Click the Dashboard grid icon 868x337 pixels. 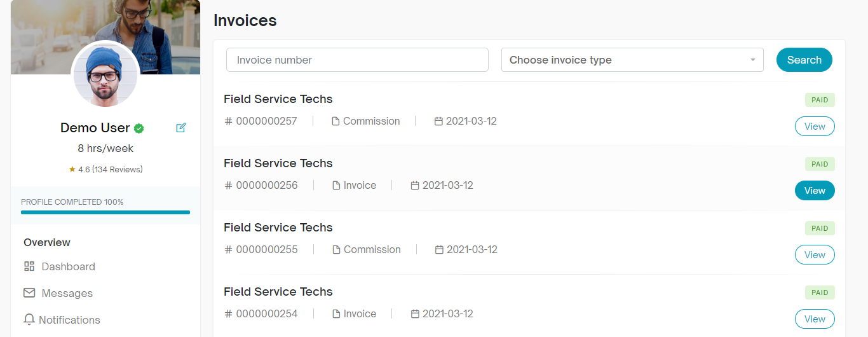click(x=29, y=266)
